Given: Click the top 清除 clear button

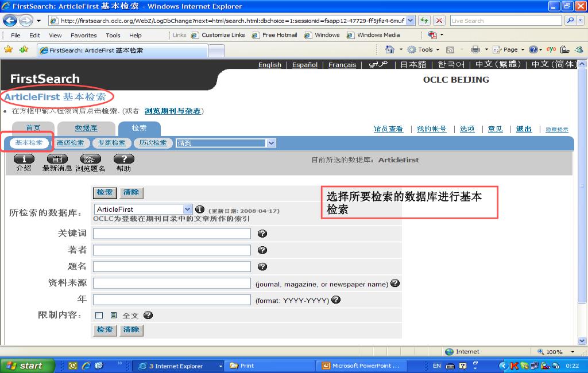Looking at the screenshot, I should pos(131,192).
